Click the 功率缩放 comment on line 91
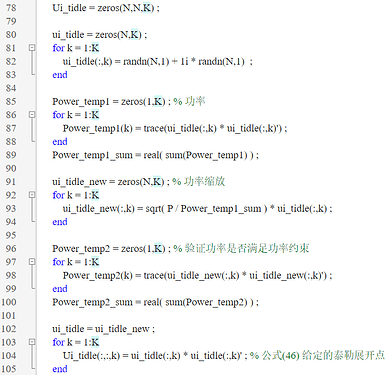 199,181
